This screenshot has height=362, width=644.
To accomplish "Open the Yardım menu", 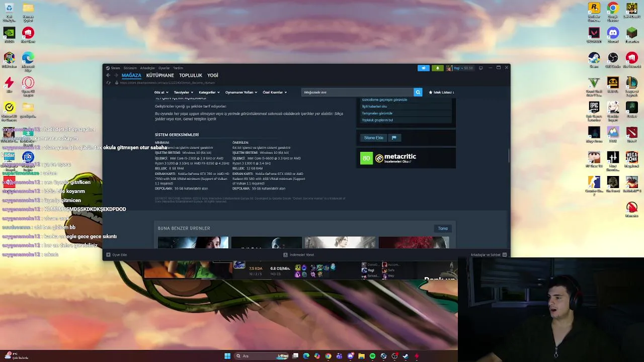I will tap(178, 68).
